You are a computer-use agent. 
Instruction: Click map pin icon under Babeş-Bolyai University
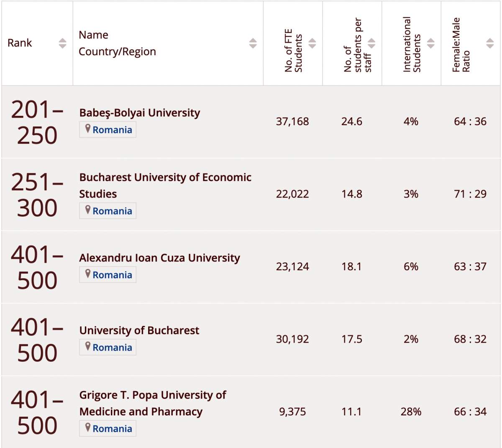87,129
